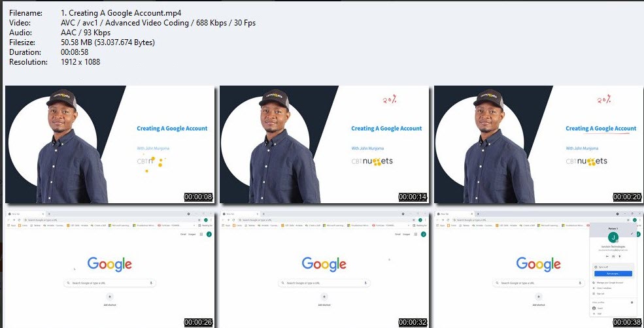Open the video thumbnail stamped 00:00:14
This screenshot has height=328, width=644.
point(324,144)
